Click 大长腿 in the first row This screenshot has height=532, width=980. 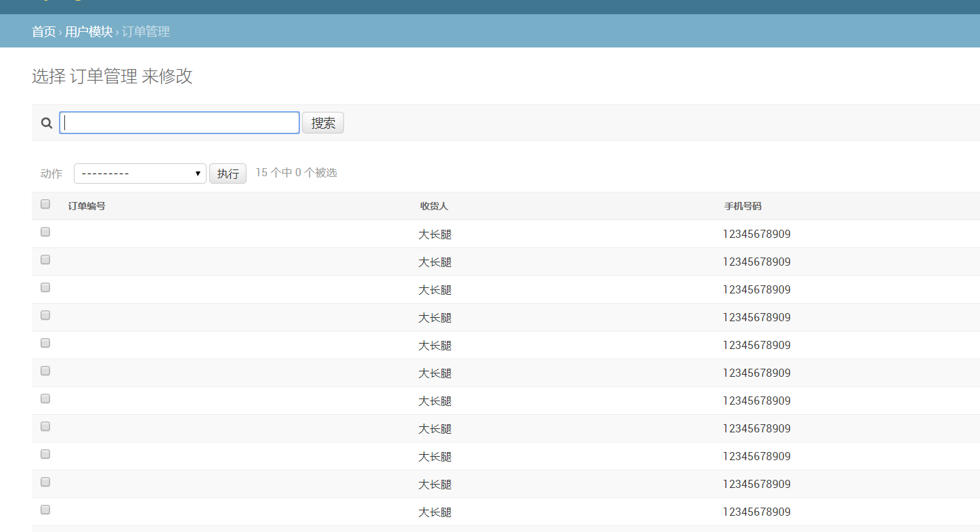(x=435, y=234)
